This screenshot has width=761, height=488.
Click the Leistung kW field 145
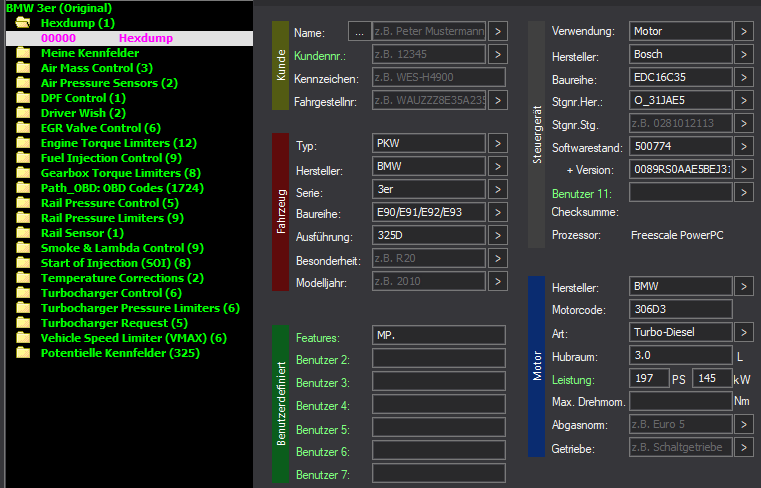pyautogui.click(x=712, y=378)
